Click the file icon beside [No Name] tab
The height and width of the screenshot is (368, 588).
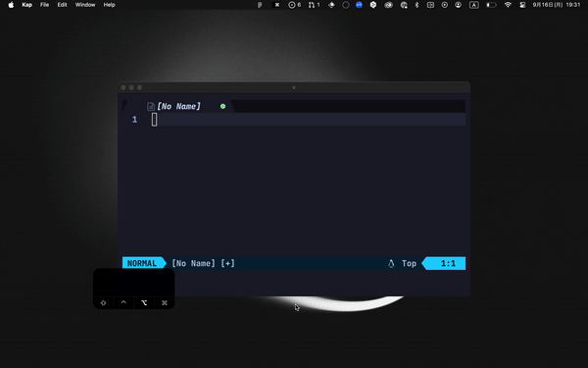pyautogui.click(x=151, y=107)
